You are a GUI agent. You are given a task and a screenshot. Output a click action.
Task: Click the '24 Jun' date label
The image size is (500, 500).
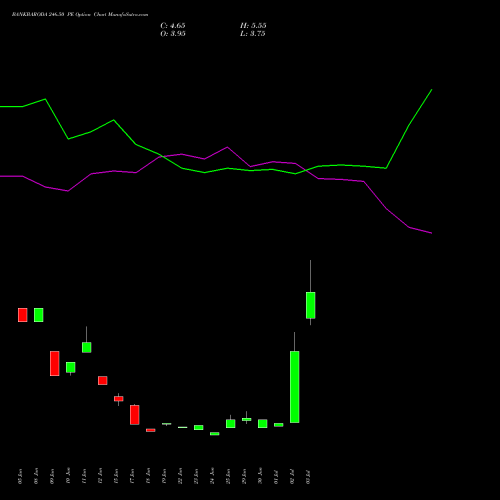(212, 476)
